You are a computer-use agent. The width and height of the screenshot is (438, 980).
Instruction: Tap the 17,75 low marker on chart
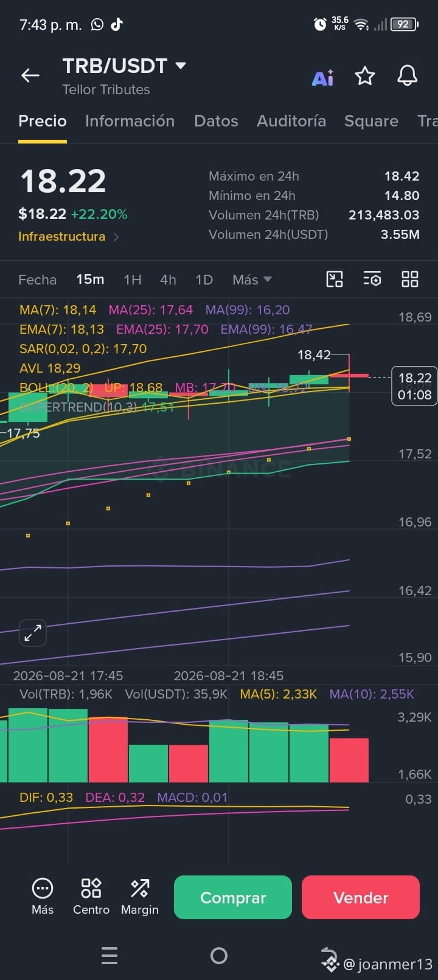pos(23,433)
